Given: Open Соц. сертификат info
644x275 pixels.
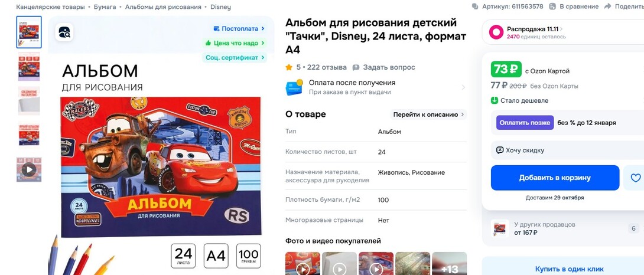Looking at the screenshot, I should pyautogui.click(x=235, y=57).
